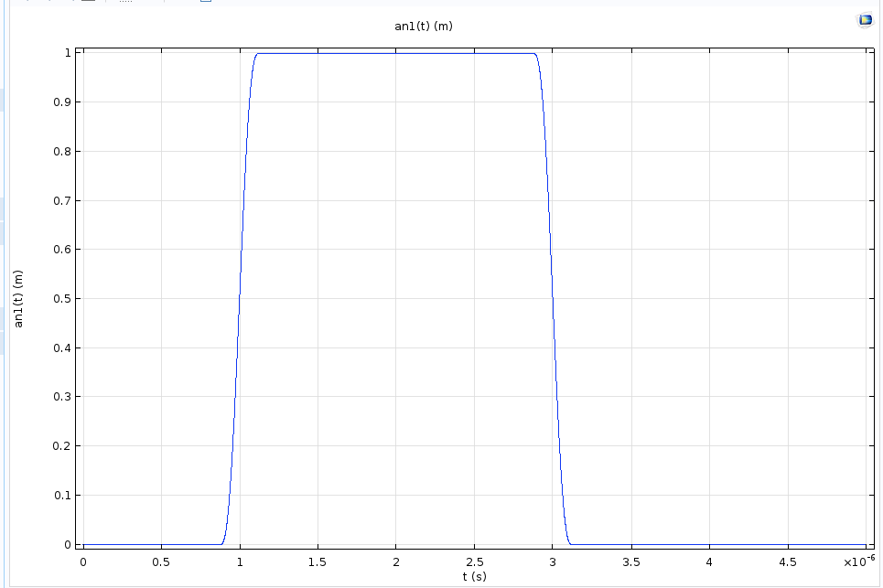Click the 0.1 tick label on y-axis
The image size is (883, 588).
pos(61,496)
